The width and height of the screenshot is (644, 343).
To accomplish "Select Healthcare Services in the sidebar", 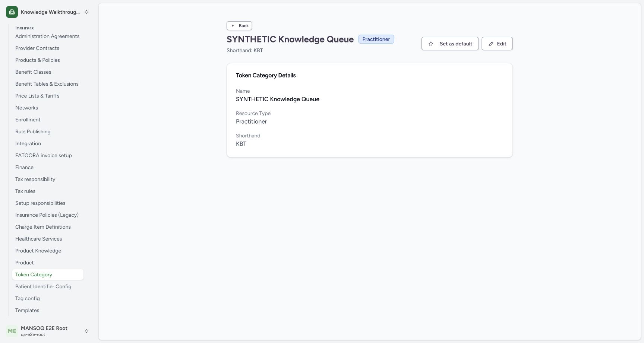I will [x=38, y=239].
